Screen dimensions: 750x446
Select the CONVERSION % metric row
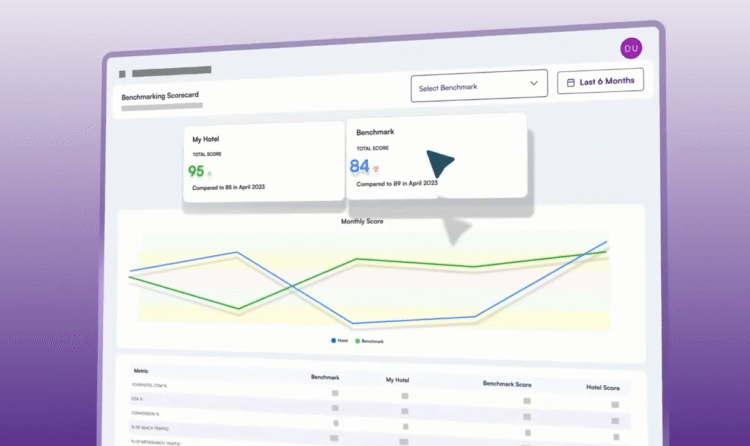(x=379, y=422)
